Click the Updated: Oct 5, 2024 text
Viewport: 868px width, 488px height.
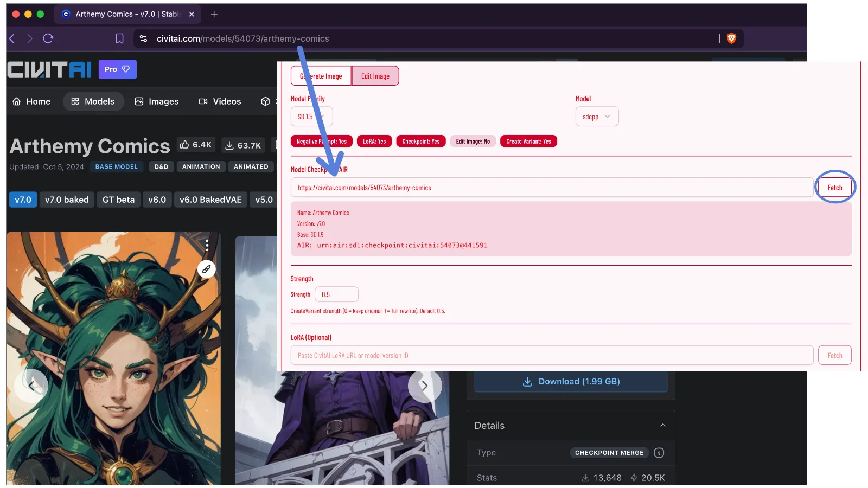point(47,167)
